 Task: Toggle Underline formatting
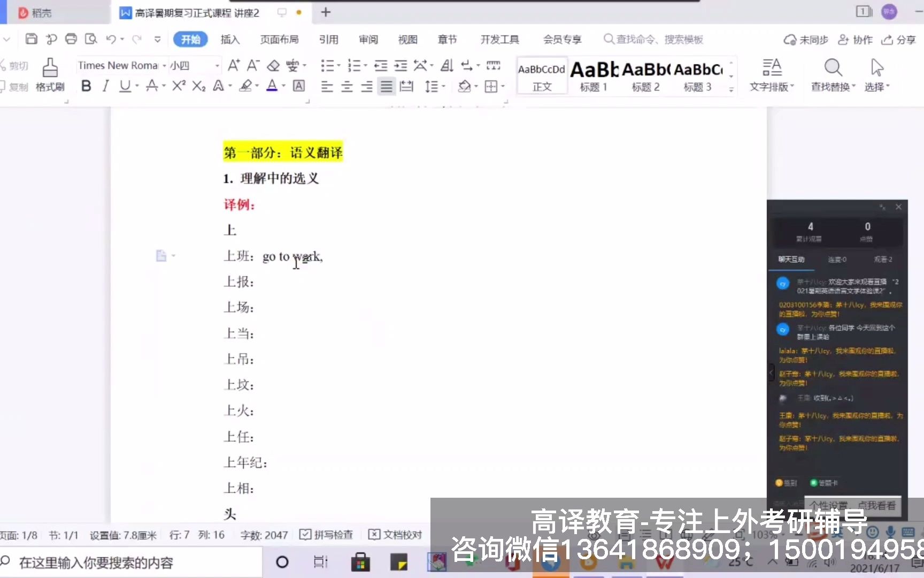(x=125, y=86)
